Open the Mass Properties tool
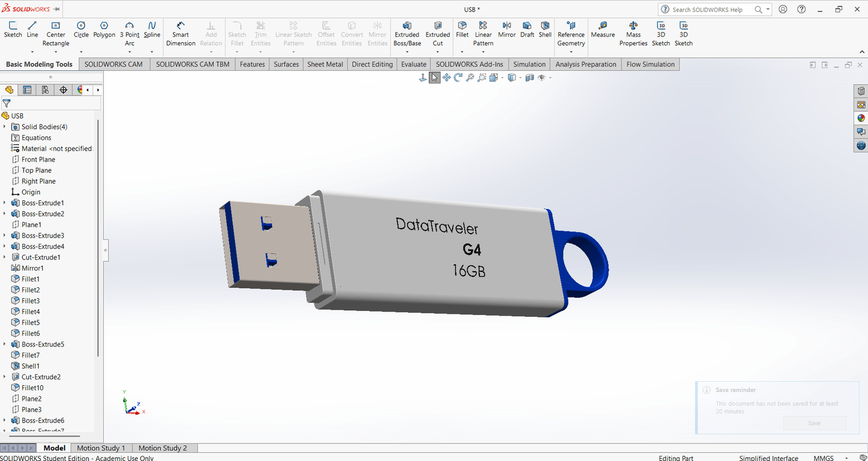The width and height of the screenshot is (868, 461). pos(633,34)
